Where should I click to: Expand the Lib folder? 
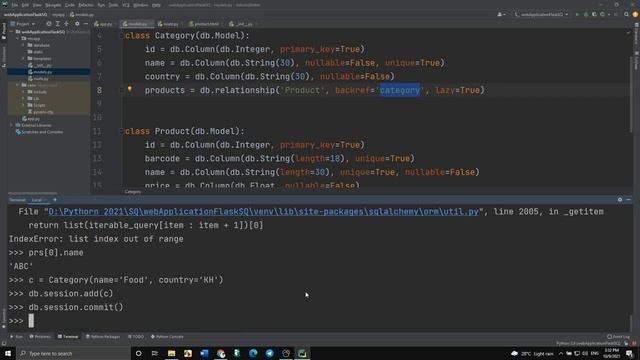(x=24, y=98)
